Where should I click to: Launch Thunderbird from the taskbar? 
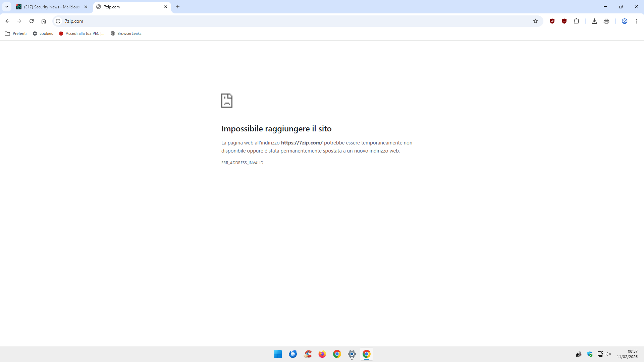pyautogui.click(x=293, y=354)
